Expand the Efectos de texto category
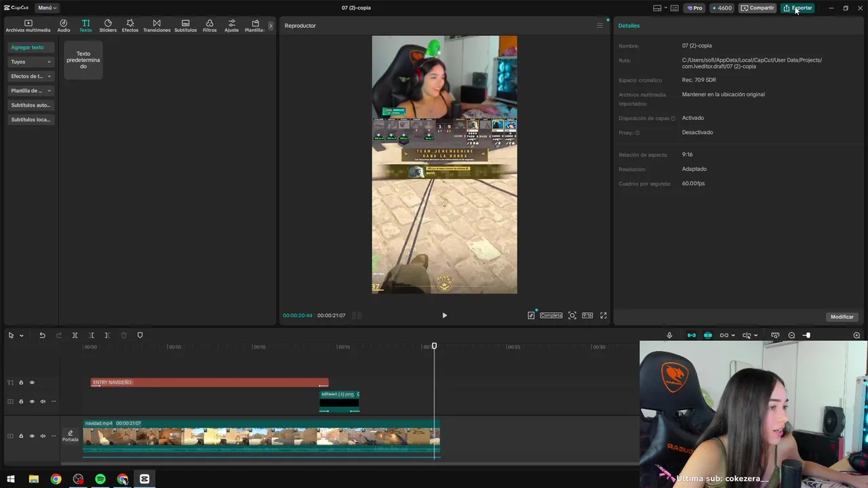This screenshot has height=488, width=868. click(31, 76)
